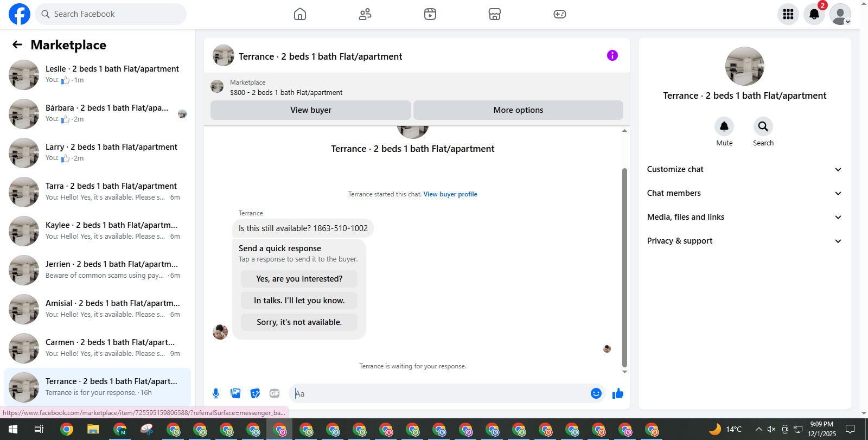Show hidden system tray icons
Screen dimensions: 868x440
pyautogui.click(x=758, y=429)
